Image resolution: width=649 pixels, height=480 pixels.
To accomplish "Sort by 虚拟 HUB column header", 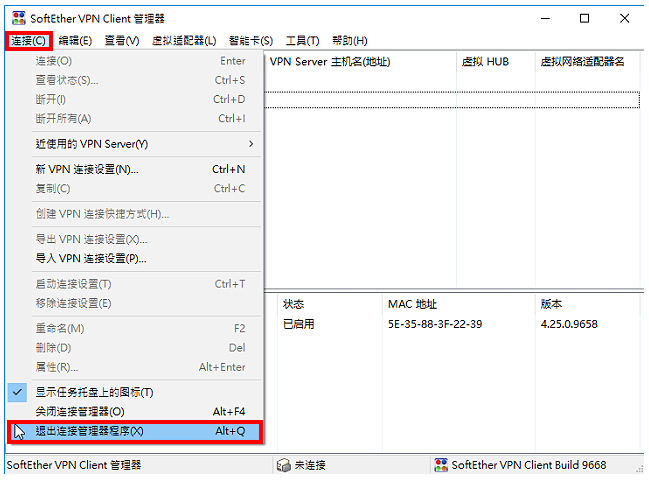I will coord(496,62).
